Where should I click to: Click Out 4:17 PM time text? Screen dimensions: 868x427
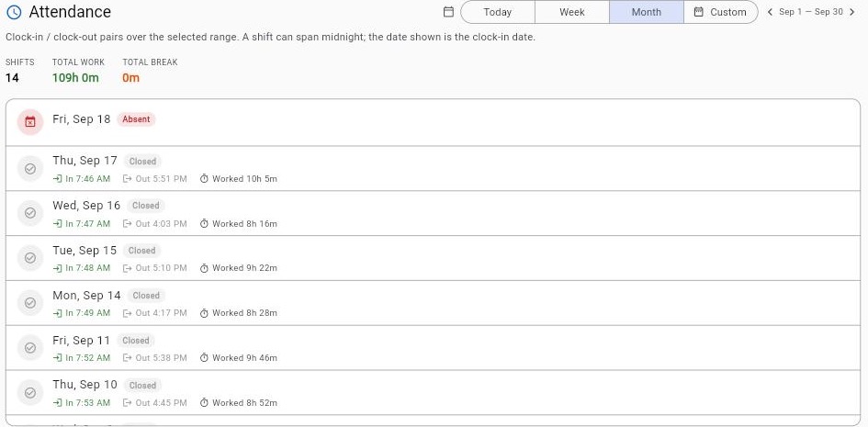(x=161, y=313)
